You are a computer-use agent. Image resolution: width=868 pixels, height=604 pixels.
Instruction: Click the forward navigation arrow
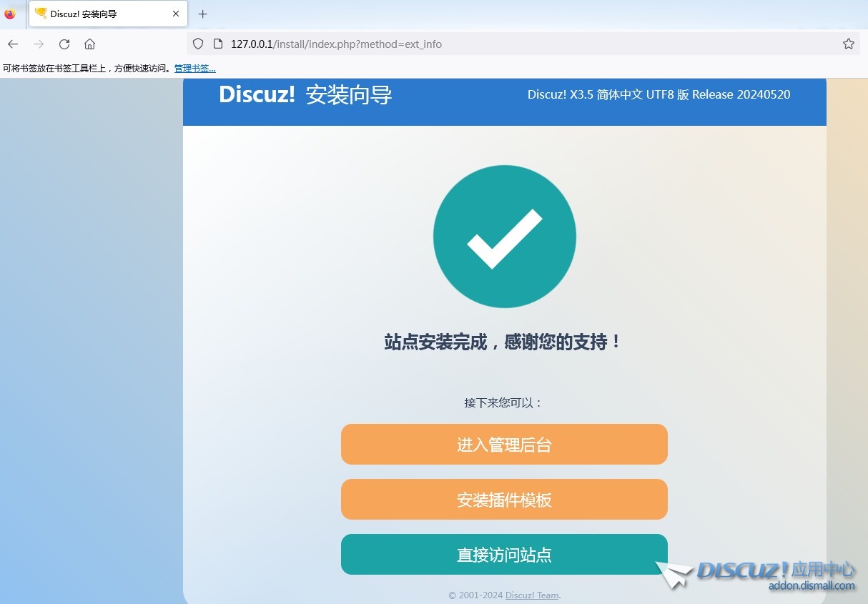pos(39,44)
